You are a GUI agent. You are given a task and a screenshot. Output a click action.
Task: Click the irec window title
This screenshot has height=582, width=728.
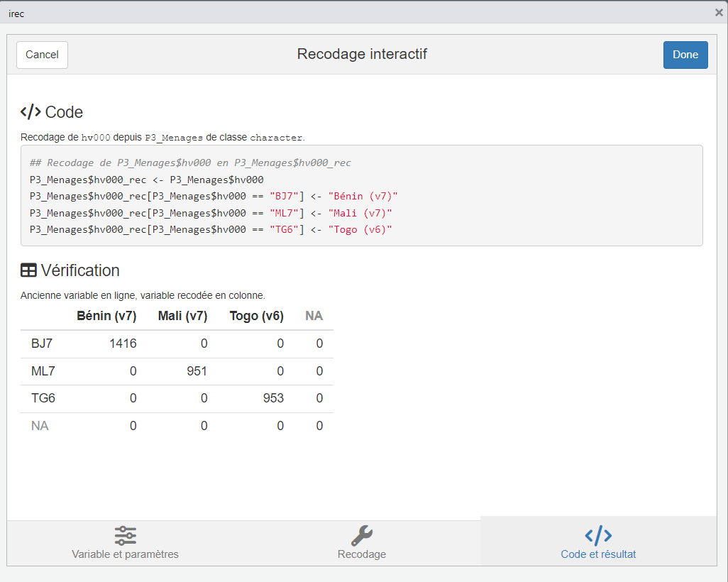pos(16,14)
